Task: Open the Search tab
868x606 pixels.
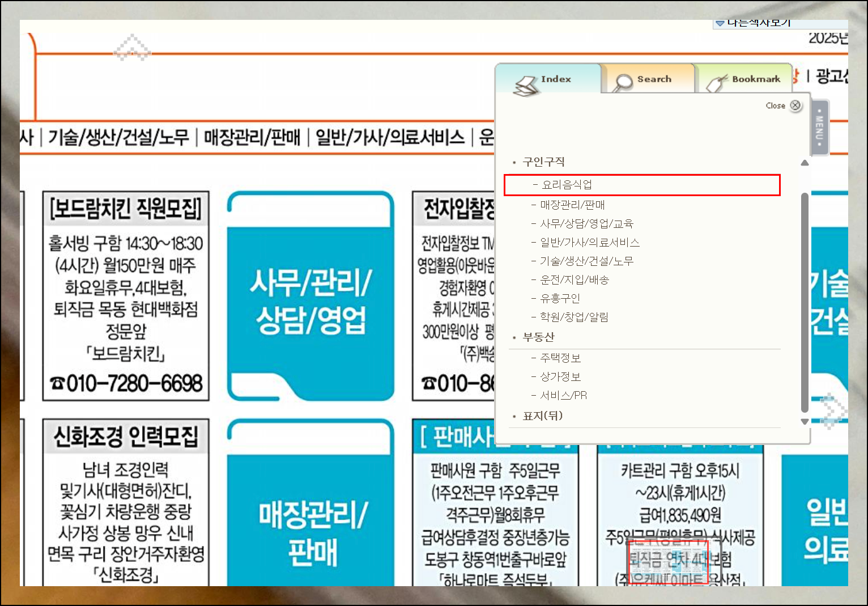Action: [x=648, y=79]
